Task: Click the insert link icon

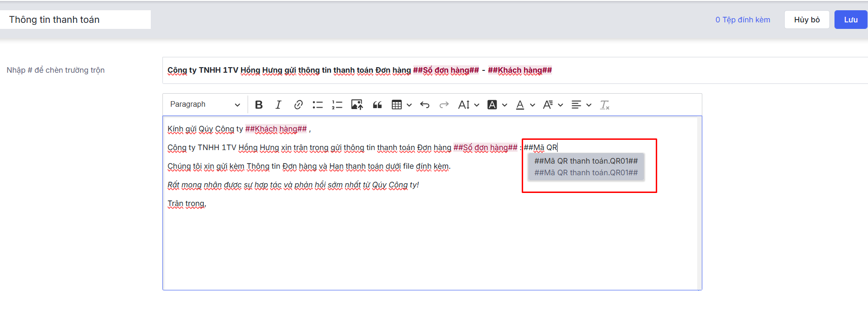Action: [x=298, y=105]
